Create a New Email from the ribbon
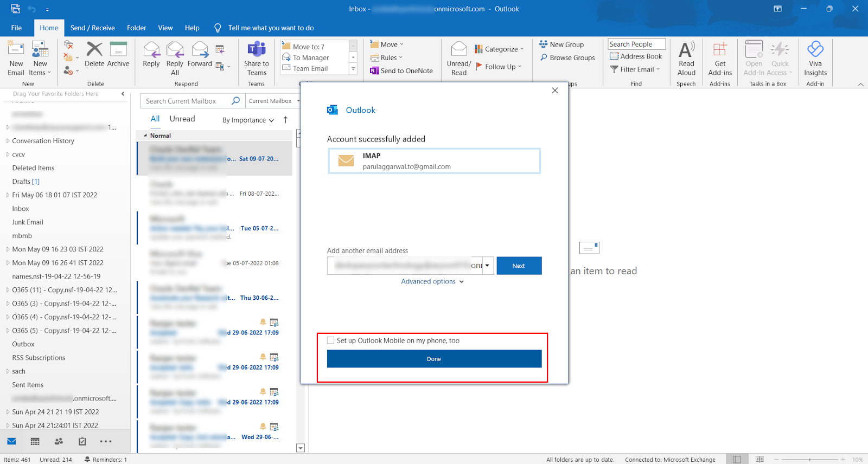Screen dimensions: 868x464 click(x=16, y=59)
